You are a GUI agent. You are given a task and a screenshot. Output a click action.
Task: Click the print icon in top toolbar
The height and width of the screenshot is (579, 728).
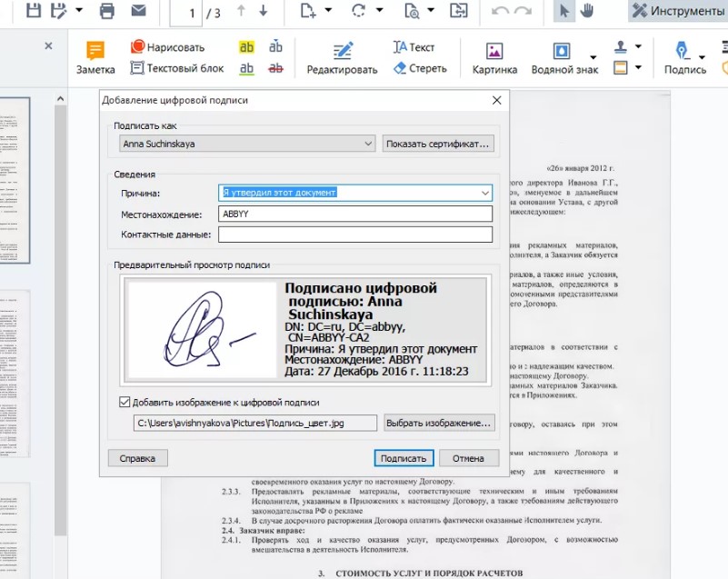click(106, 12)
